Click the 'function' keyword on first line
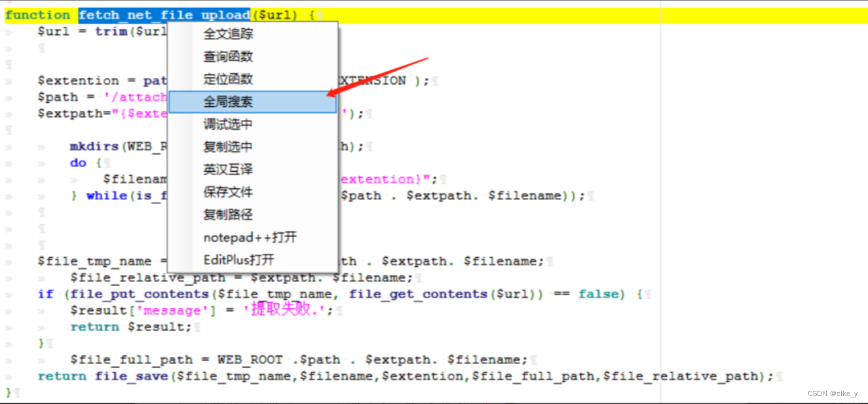The height and width of the screenshot is (404, 868). (x=37, y=15)
